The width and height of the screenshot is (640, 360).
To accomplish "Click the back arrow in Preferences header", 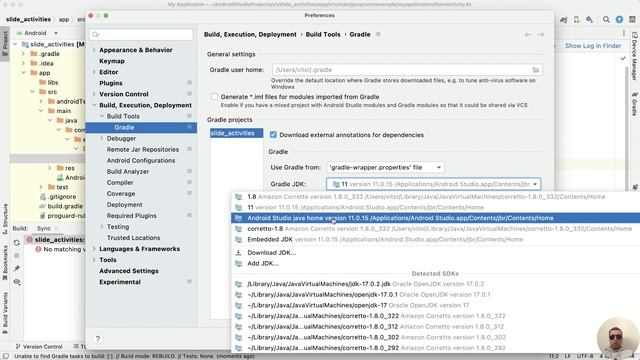I will pos(528,35).
